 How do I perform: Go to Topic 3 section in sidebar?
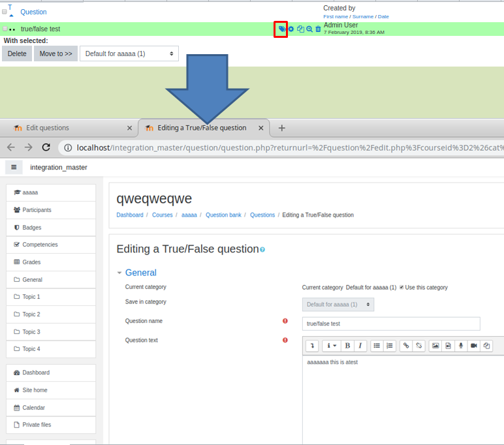(x=51, y=331)
